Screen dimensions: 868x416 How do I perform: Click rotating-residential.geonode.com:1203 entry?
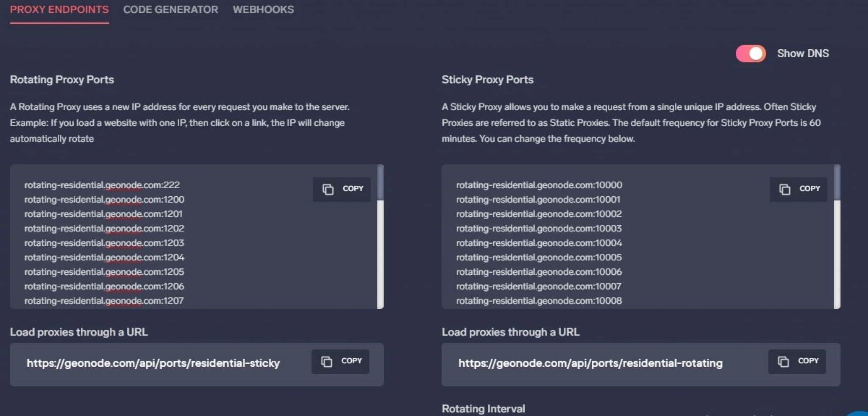point(104,243)
